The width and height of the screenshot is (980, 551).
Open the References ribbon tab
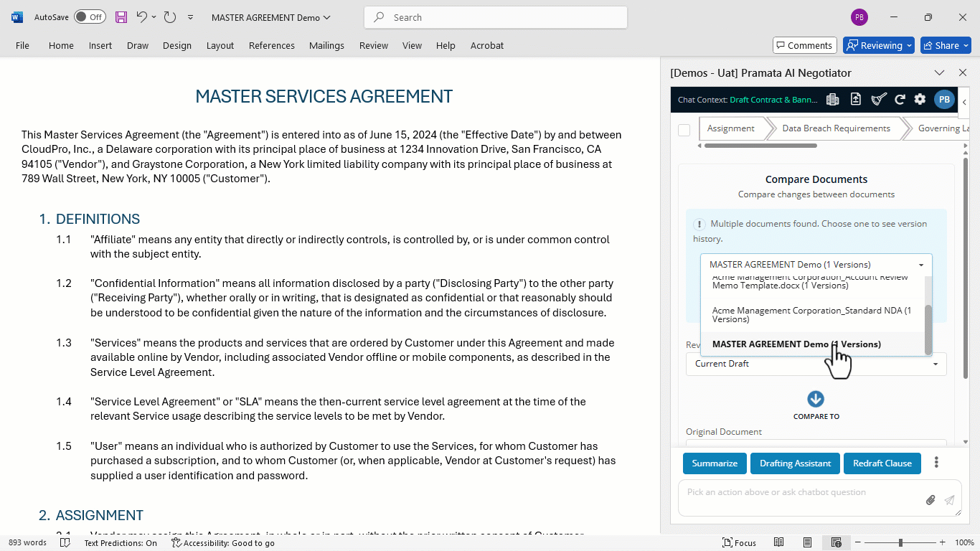pos(272,45)
